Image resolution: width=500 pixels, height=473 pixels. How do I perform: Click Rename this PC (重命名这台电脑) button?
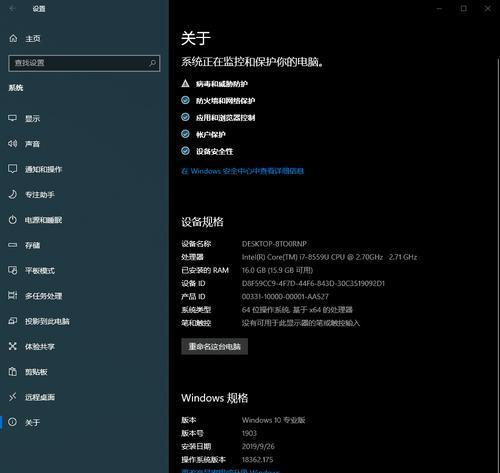coord(214,347)
